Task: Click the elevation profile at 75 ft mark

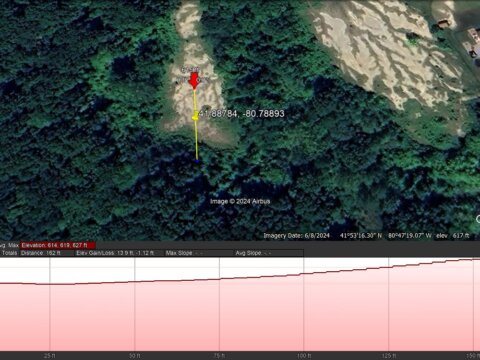Action: 219,279
